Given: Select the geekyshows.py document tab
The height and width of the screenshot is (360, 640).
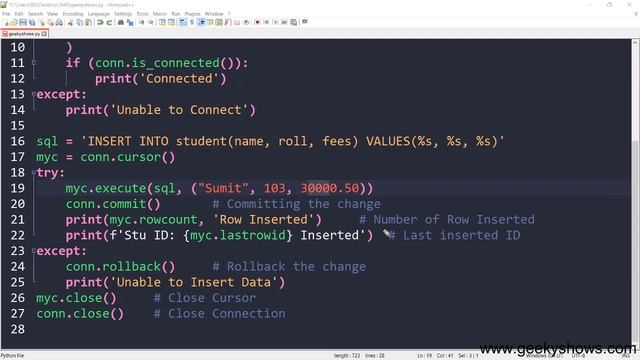Looking at the screenshot, I should pyautogui.click(x=24, y=34).
